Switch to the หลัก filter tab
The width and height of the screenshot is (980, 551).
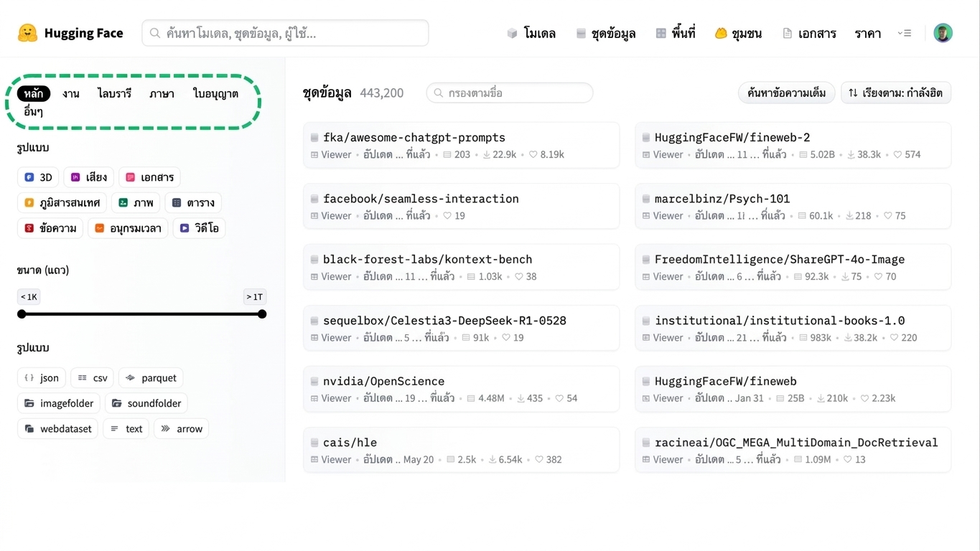33,93
